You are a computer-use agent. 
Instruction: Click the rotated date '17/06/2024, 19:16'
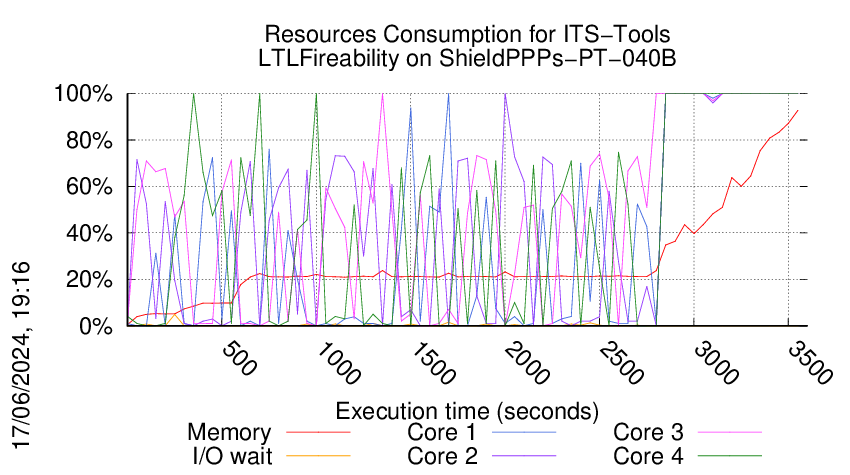coord(21,356)
